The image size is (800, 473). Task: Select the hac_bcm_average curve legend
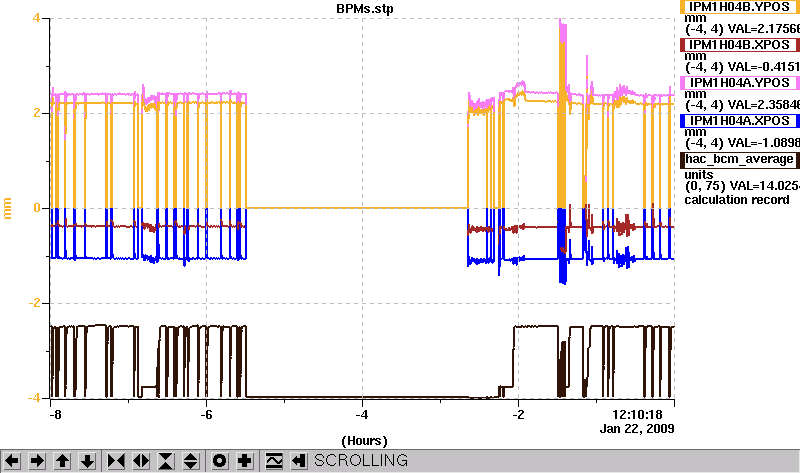[739, 159]
